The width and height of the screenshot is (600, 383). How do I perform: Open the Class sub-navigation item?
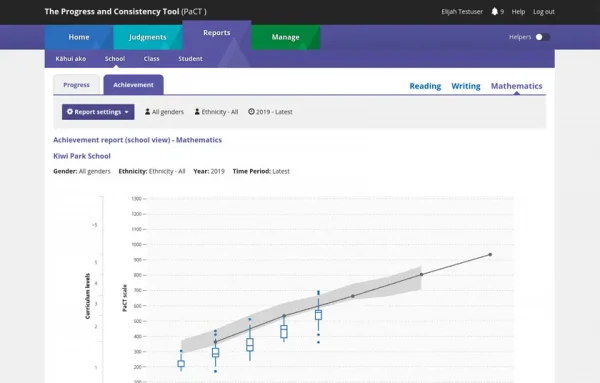point(152,59)
